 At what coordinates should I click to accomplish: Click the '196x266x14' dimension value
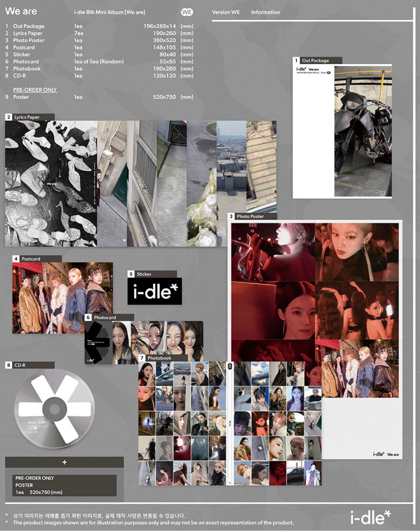pos(160,26)
